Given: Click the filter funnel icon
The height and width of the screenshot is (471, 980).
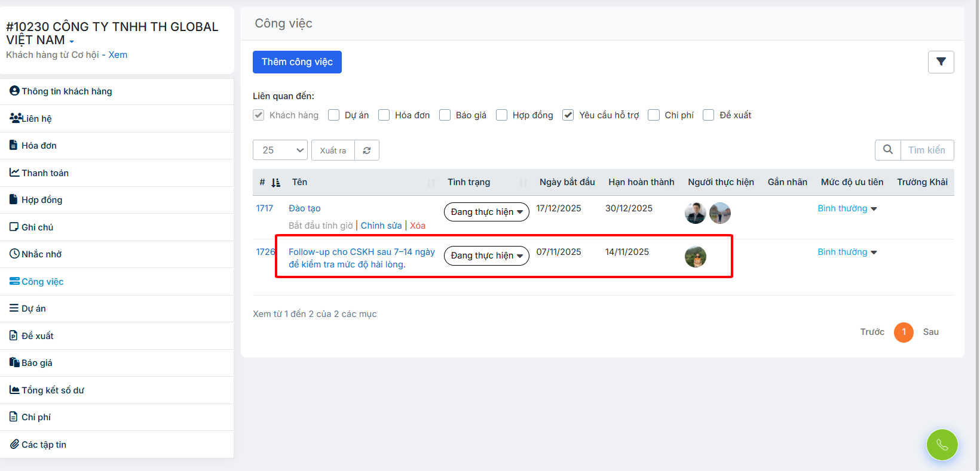Looking at the screenshot, I should coord(941,62).
